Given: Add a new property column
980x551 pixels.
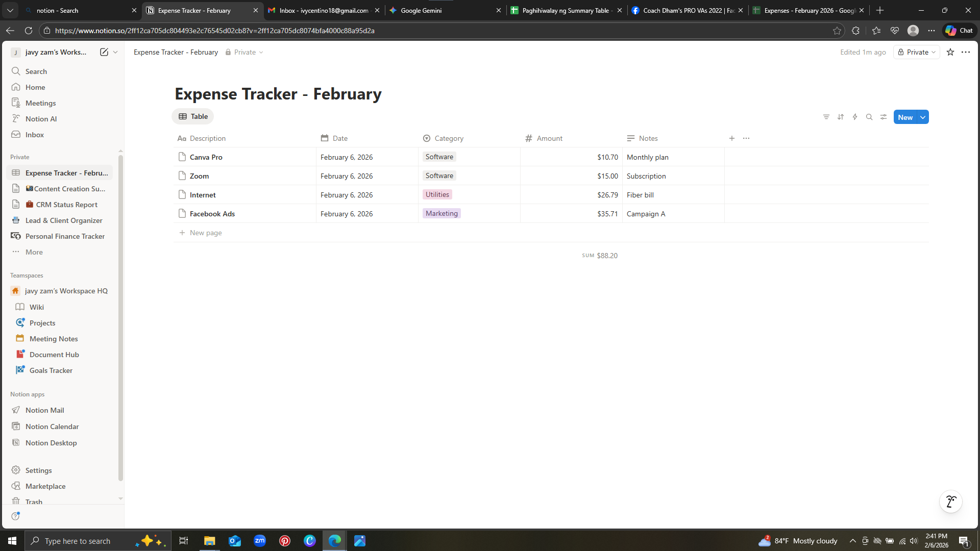Looking at the screenshot, I should (x=731, y=138).
